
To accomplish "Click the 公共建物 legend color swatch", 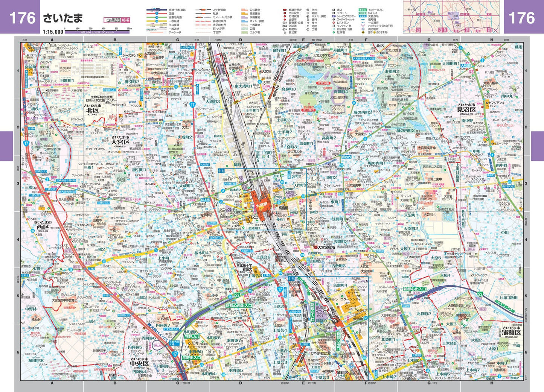I will click(244, 10).
